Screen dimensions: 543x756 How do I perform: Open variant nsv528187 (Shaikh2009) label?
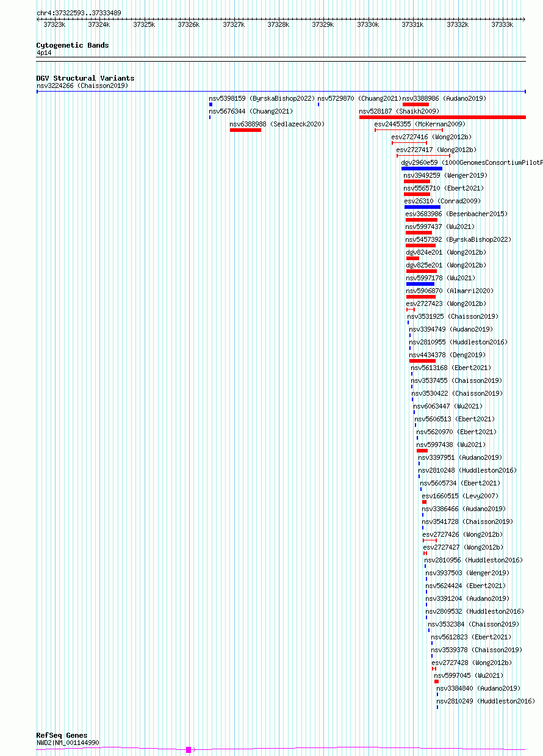pyautogui.click(x=399, y=111)
